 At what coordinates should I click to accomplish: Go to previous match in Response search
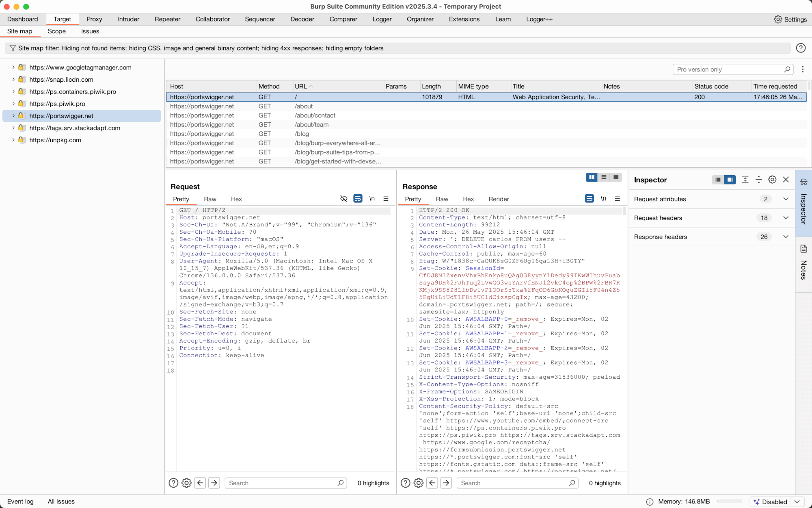click(432, 483)
